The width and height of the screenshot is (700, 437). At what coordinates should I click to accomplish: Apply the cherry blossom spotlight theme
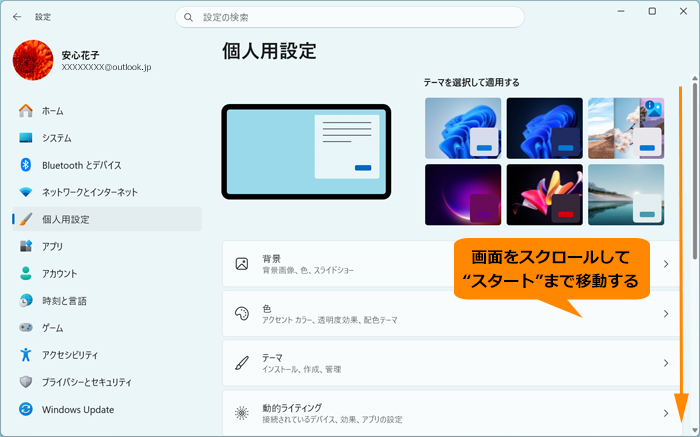tap(626, 128)
